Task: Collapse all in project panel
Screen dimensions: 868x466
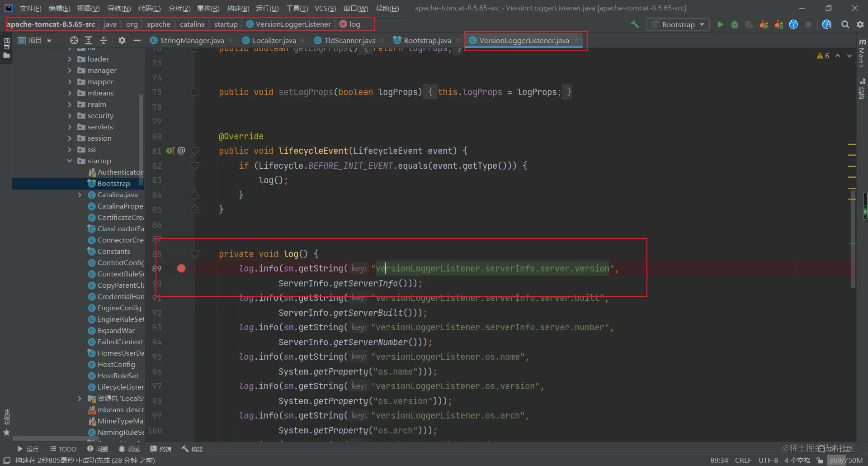Action: pyautogui.click(x=104, y=40)
